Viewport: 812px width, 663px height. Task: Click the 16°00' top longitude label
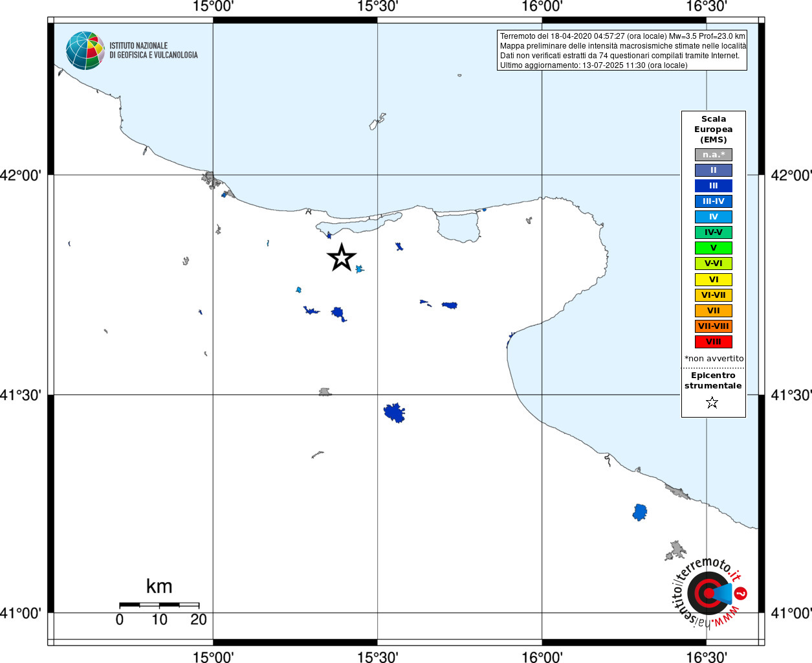click(542, 6)
